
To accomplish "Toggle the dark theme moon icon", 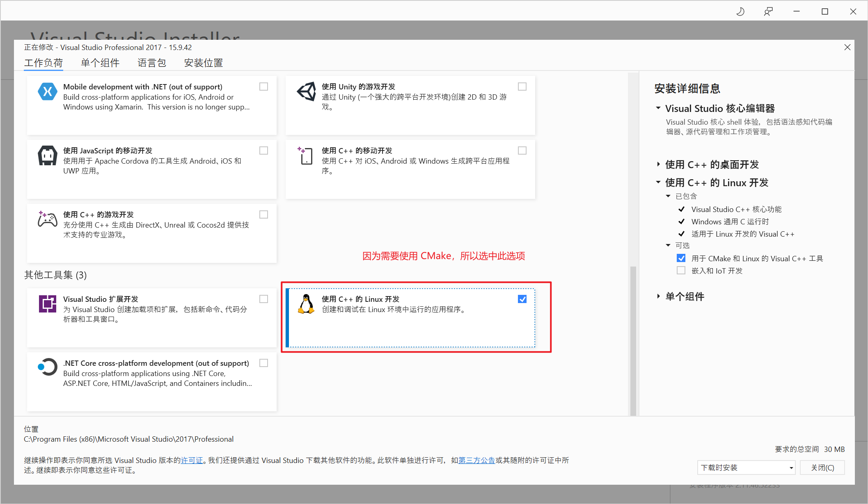I will pos(740,11).
